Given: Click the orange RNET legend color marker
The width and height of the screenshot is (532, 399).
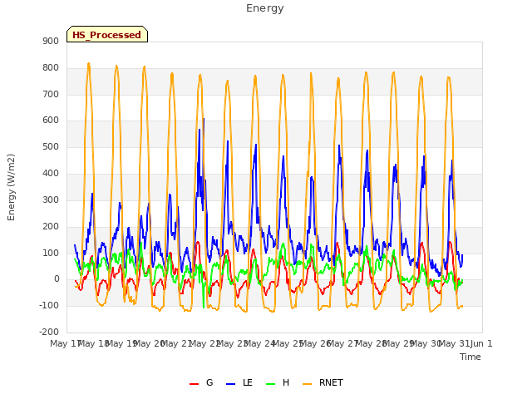Looking at the screenshot, I should click(x=307, y=384).
